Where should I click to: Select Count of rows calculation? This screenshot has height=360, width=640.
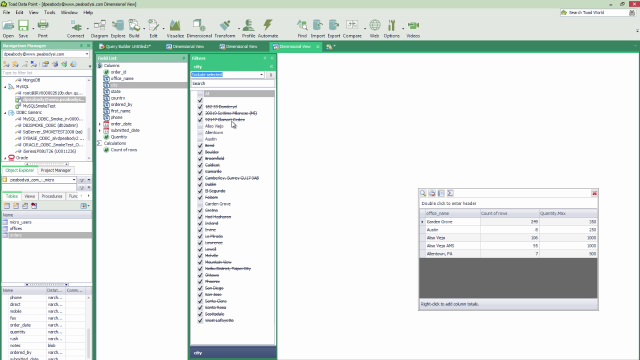pyautogui.click(x=124, y=150)
